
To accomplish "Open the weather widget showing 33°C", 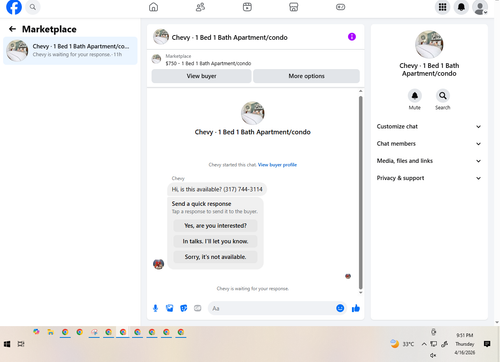I will [402, 344].
